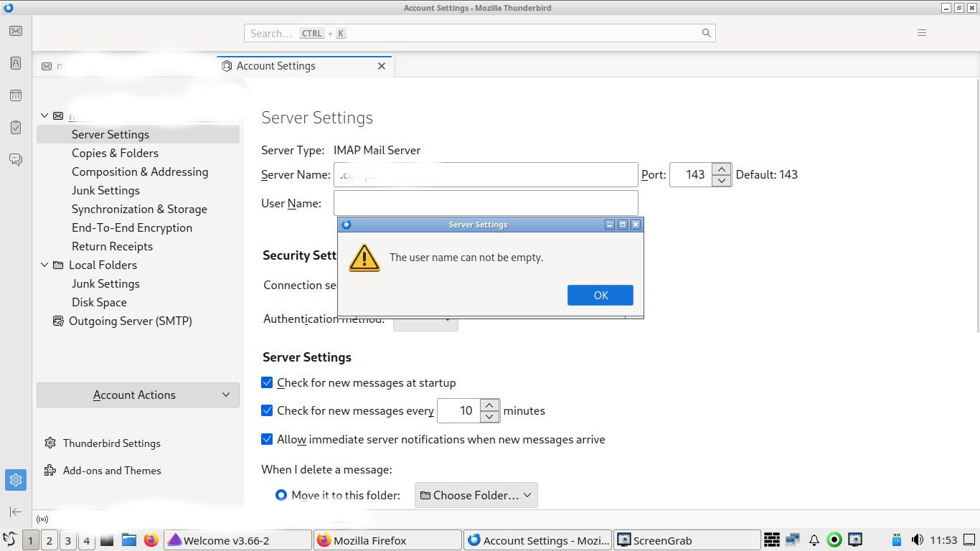Open the Mail space icon in sidebar
The width and height of the screenshot is (980, 551).
pyautogui.click(x=16, y=31)
